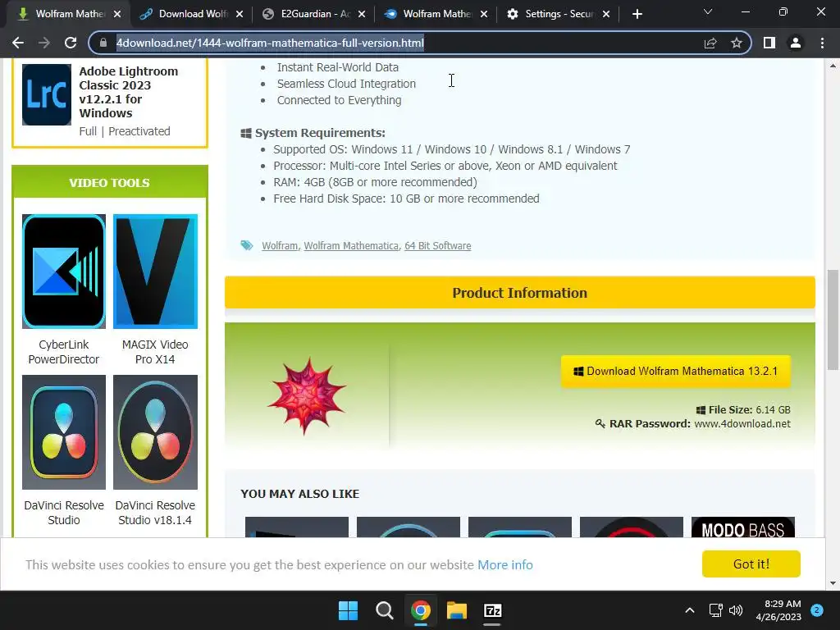The width and height of the screenshot is (840, 630).
Task: Open the Chrome three-dot menu
Action: tap(822, 43)
